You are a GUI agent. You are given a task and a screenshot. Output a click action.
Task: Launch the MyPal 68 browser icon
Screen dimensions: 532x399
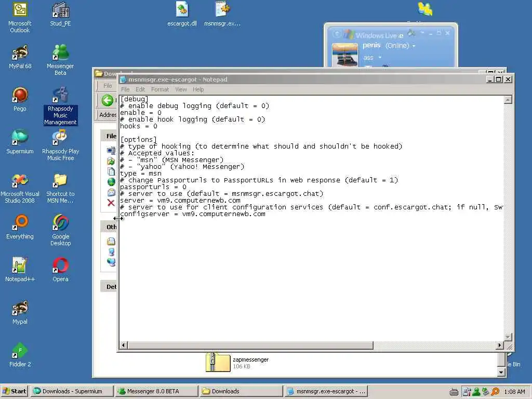click(20, 57)
